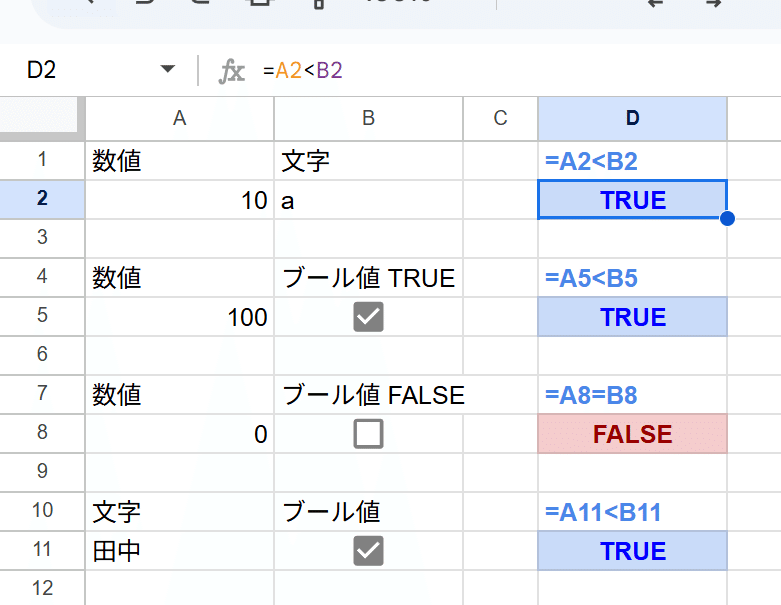Select column A header

(180, 118)
